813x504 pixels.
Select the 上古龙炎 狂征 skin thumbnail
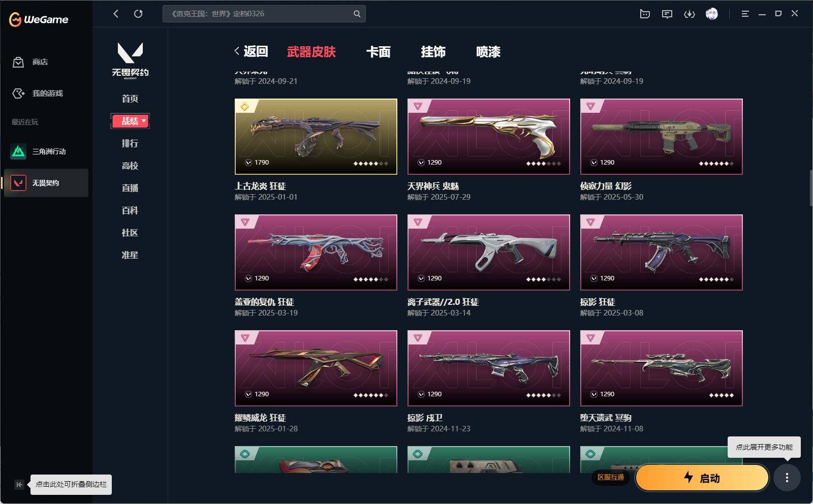tap(316, 137)
